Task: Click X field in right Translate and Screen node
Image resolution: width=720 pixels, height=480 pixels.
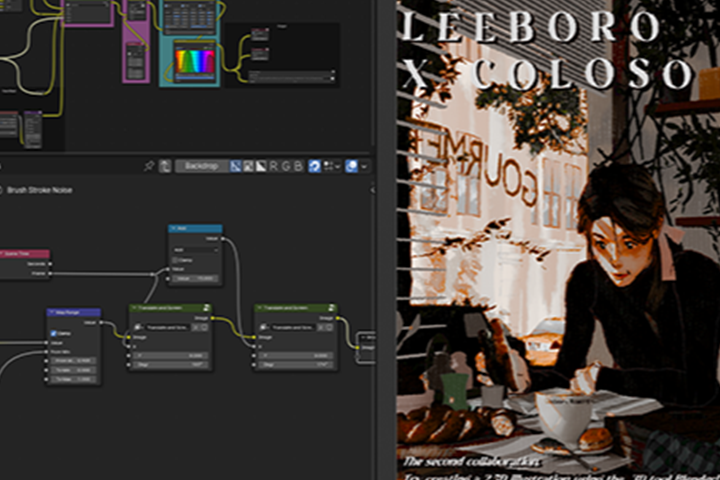Action: pyautogui.click(x=296, y=356)
